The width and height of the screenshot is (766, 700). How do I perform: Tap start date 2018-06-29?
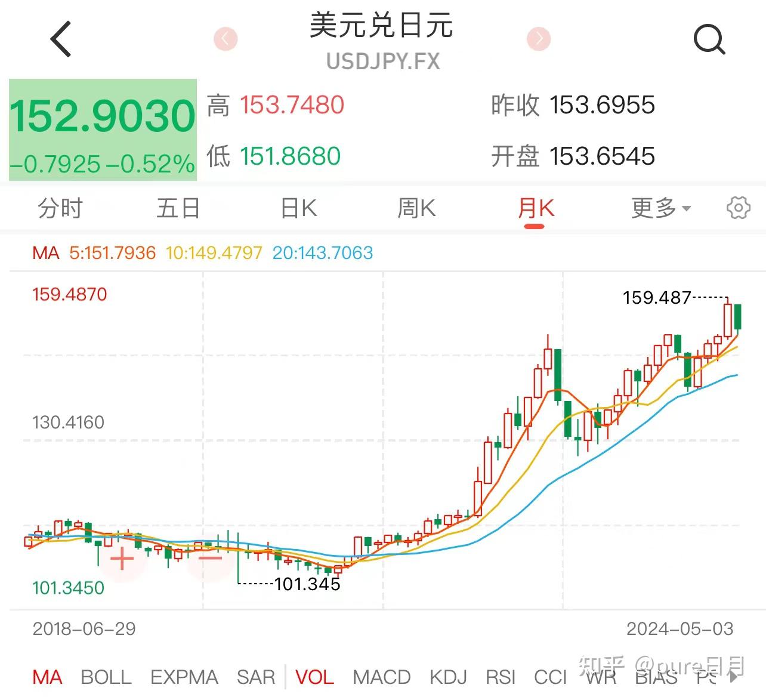84,629
